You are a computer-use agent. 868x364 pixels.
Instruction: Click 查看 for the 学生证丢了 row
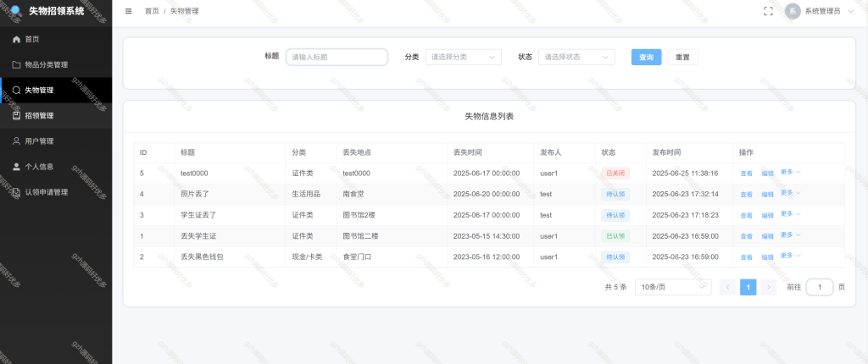pyautogui.click(x=746, y=215)
